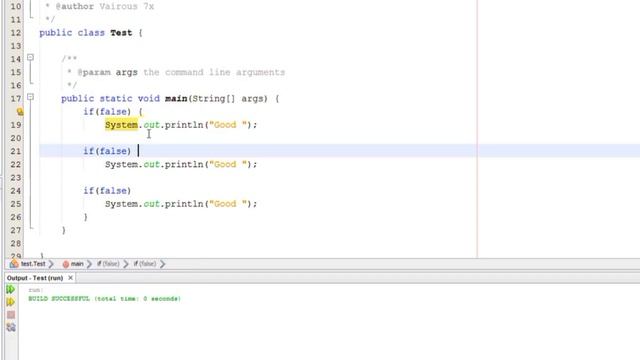The height and width of the screenshot is (360, 640).
Task: Click 'String[] args' parameter on line 17
Action: [x=229, y=98]
